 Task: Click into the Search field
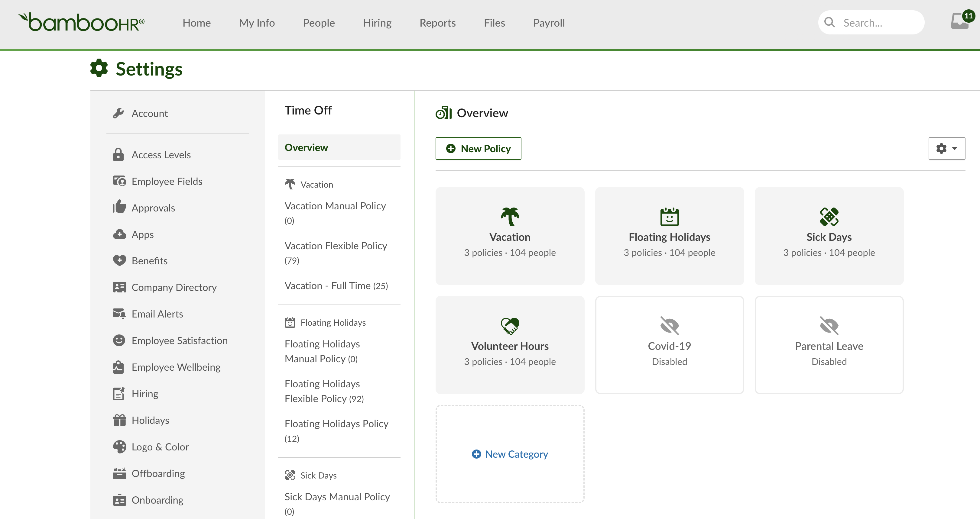tap(875, 23)
